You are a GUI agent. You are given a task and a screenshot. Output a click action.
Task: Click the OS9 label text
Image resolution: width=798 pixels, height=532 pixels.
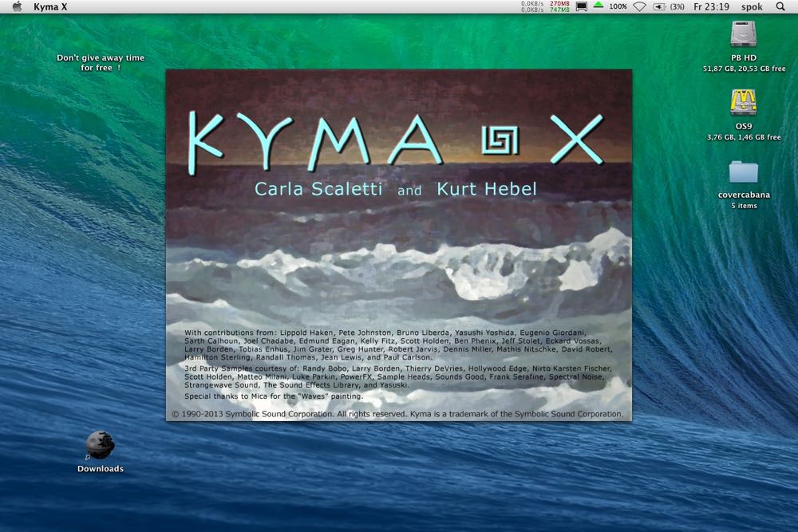point(744,126)
